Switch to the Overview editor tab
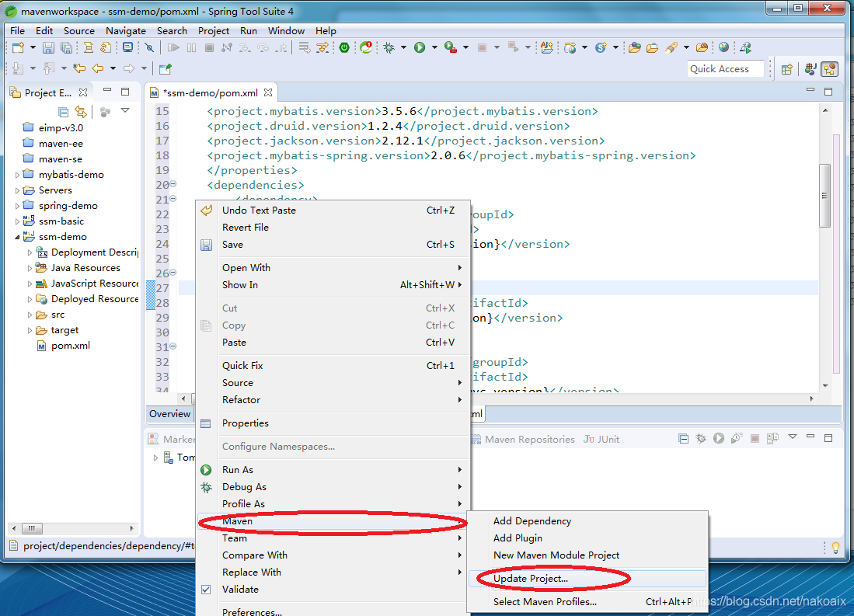 (169, 414)
